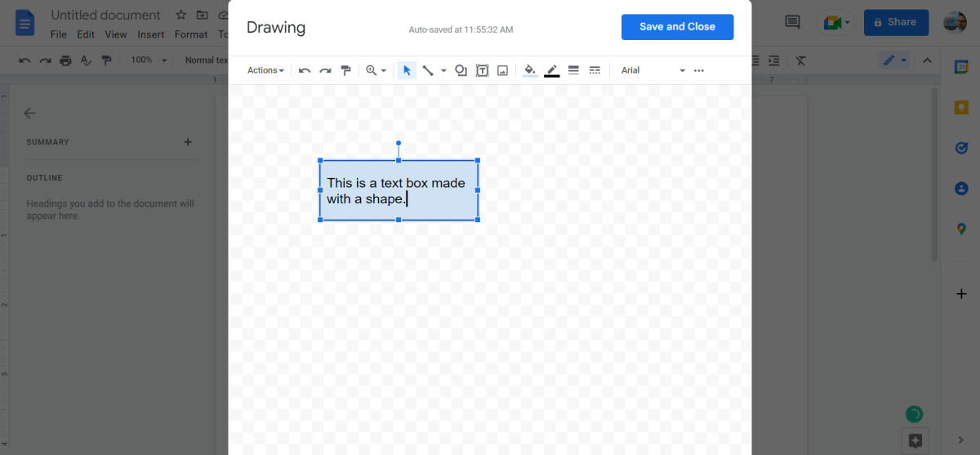Click the get add-ons plus icon
The image size is (980, 455).
coord(961,294)
